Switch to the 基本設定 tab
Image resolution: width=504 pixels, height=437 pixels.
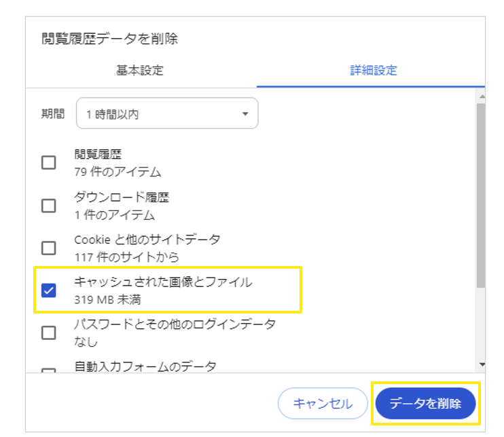tap(139, 71)
